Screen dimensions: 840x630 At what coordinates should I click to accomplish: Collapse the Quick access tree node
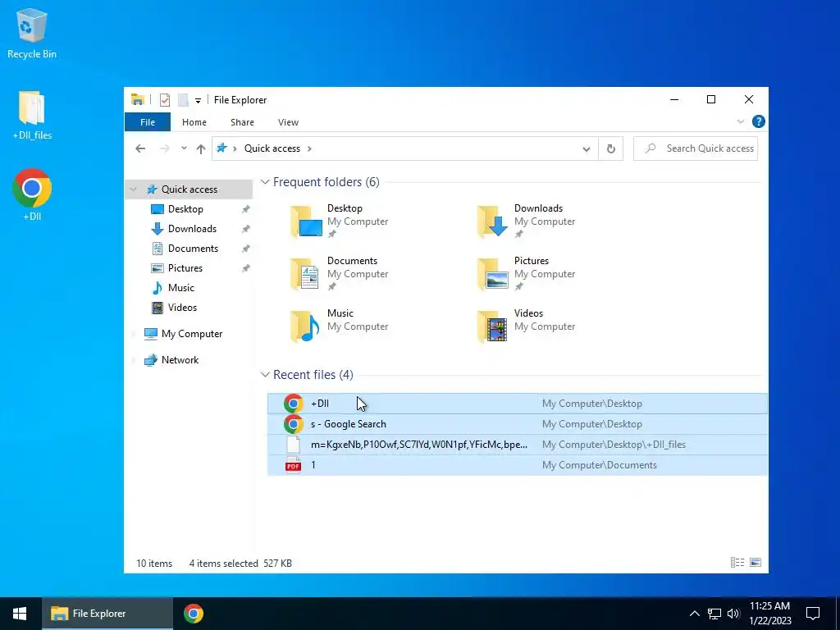(x=134, y=189)
